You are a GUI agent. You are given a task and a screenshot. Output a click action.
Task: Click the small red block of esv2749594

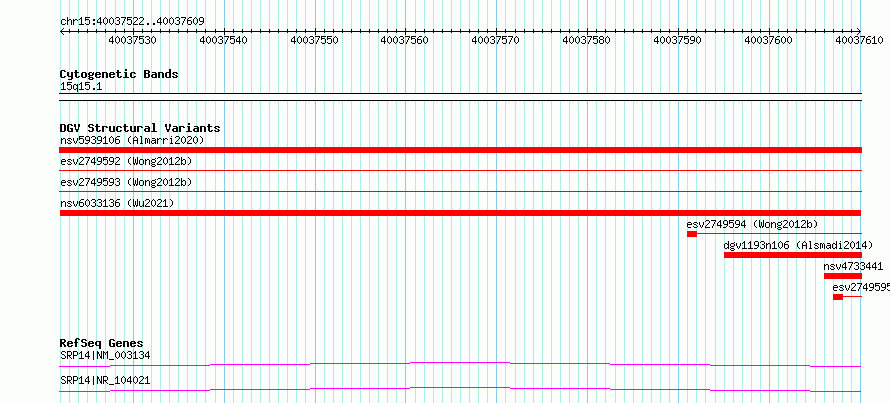click(x=692, y=234)
